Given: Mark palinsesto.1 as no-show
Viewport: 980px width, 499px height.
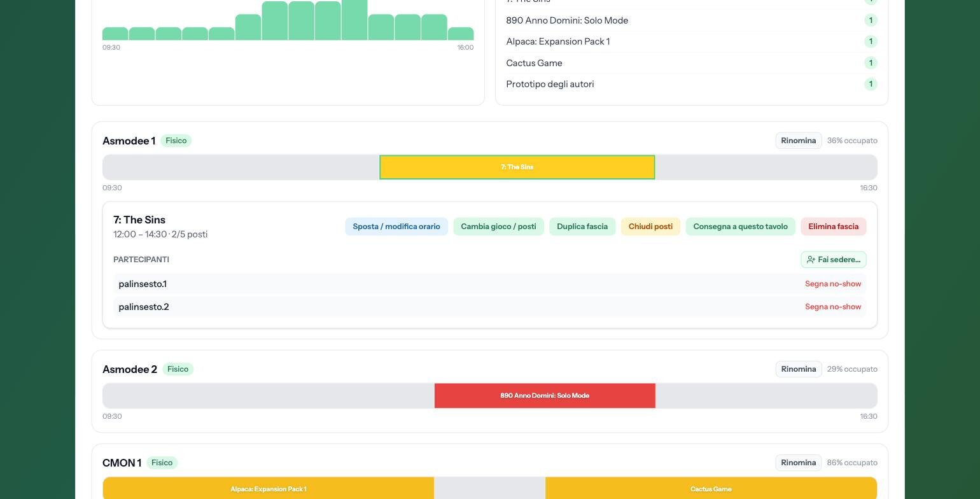Looking at the screenshot, I should (833, 284).
